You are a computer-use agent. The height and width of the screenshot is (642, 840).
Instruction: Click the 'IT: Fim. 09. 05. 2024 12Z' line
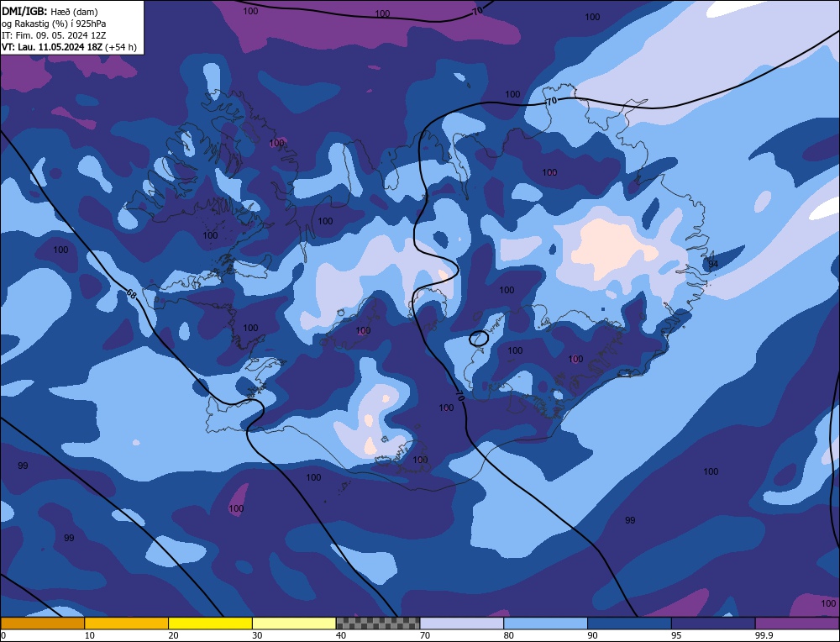tap(54, 35)
